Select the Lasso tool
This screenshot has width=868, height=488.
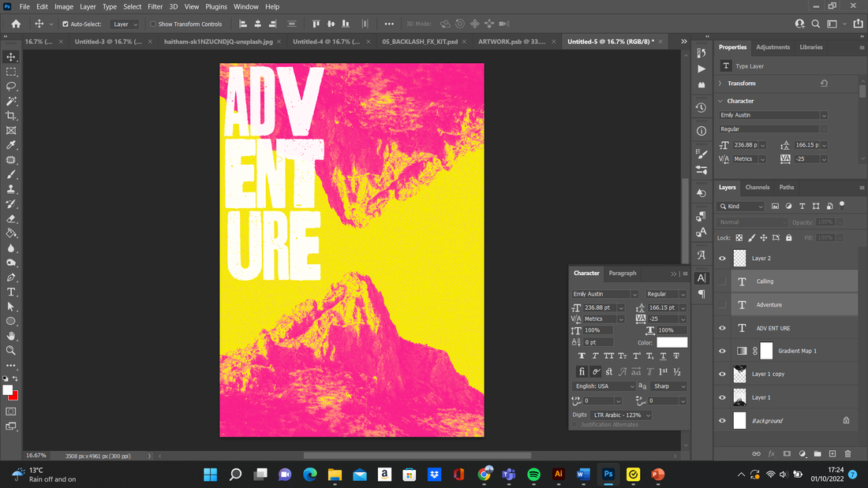tap(11, 86)
